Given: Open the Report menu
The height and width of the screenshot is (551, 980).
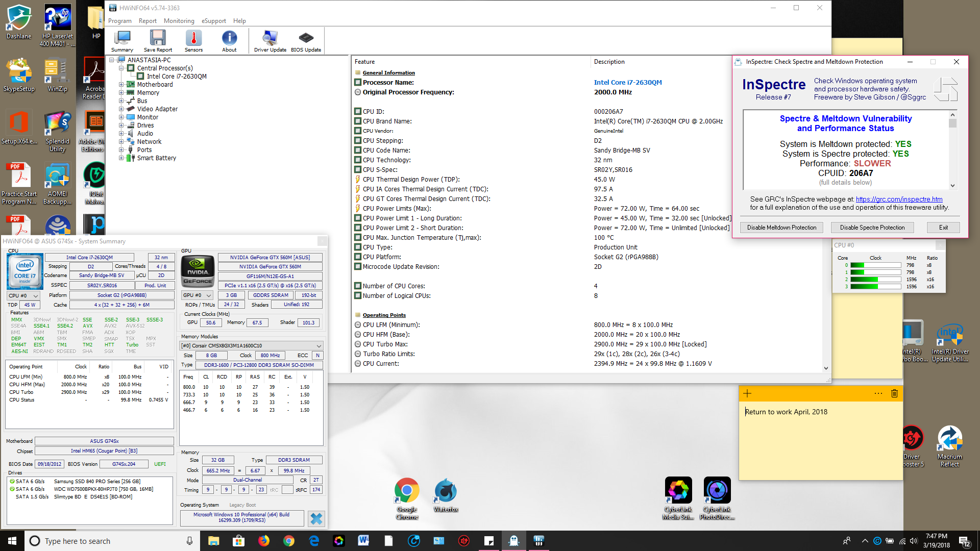Looking at the screenshot, I should point(148,21).
